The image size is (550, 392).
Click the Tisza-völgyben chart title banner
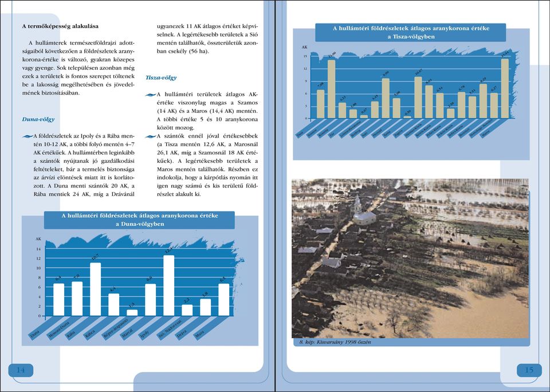coord(410,33)
